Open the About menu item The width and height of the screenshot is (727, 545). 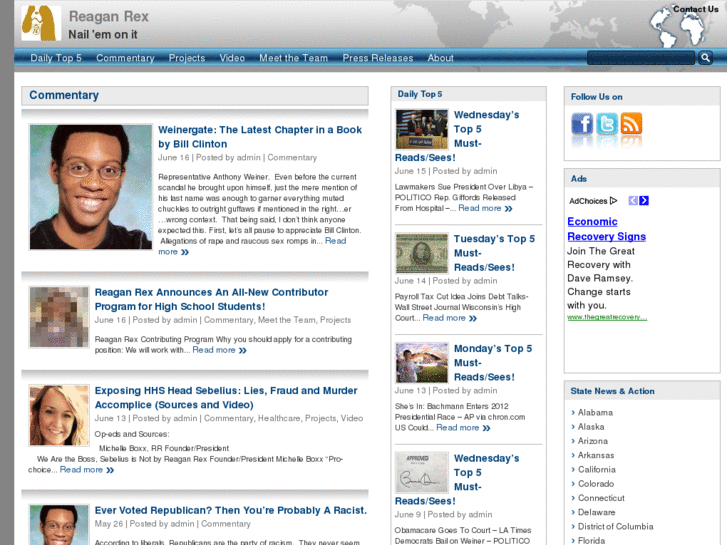coord(440,58)
